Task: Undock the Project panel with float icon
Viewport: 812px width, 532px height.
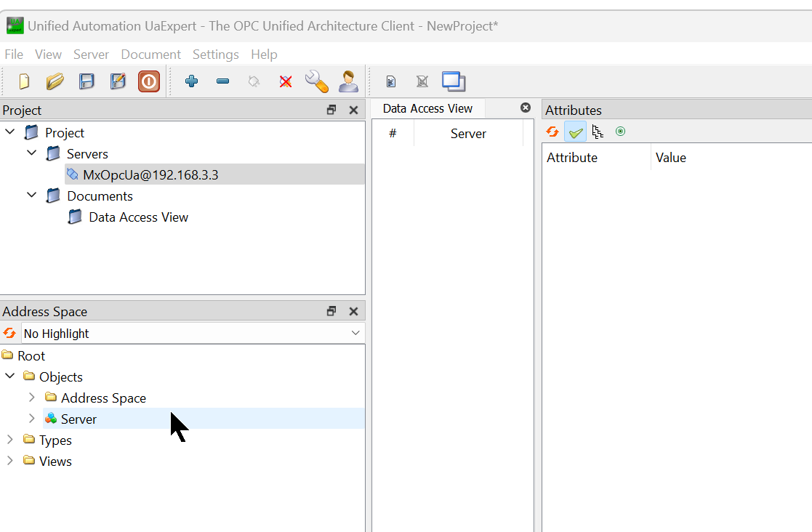Action: pyautogui.click(x=331, y=110)
